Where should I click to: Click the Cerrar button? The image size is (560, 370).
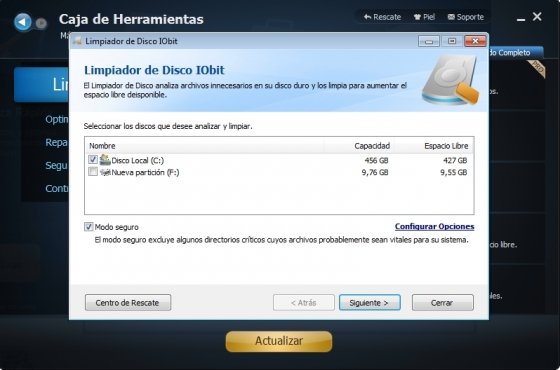point(442,302)
